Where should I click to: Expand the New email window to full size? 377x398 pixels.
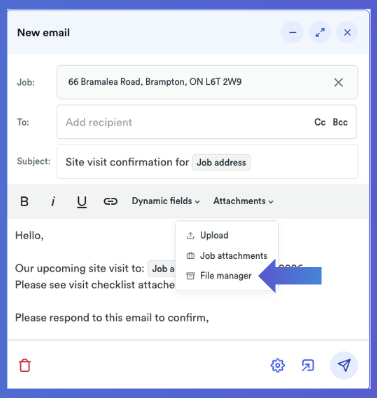point(320,32)
